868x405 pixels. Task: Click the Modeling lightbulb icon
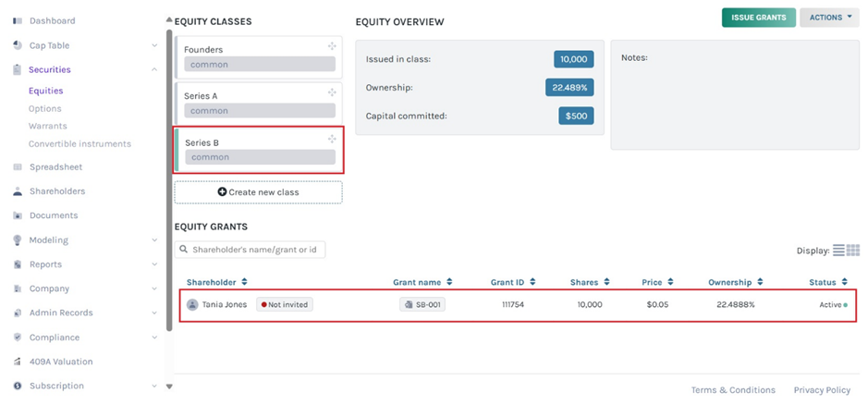pyautogui.click(x=18, y=239)
